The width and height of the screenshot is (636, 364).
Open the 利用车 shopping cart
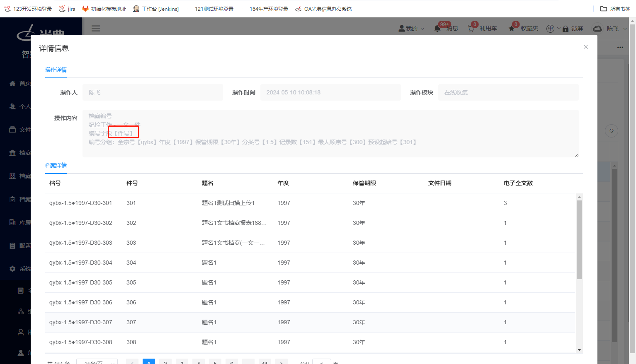click(482, 28)
